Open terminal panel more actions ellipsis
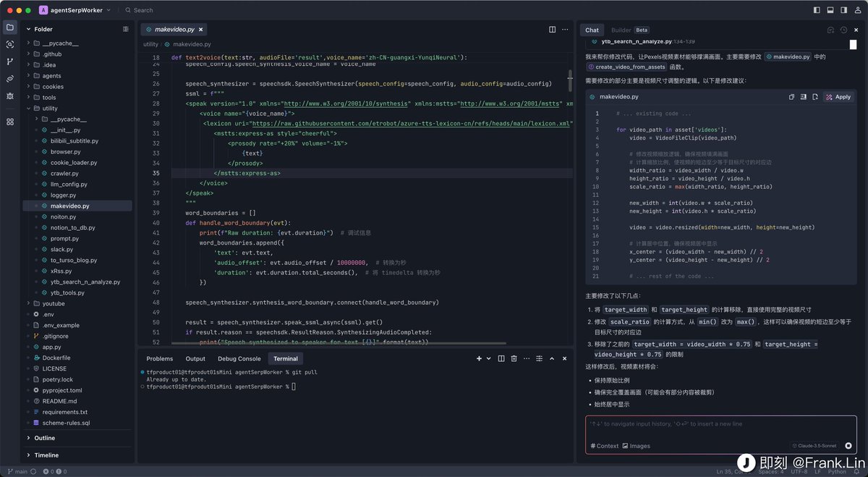The image size is (868, 477). click(527, 358)
